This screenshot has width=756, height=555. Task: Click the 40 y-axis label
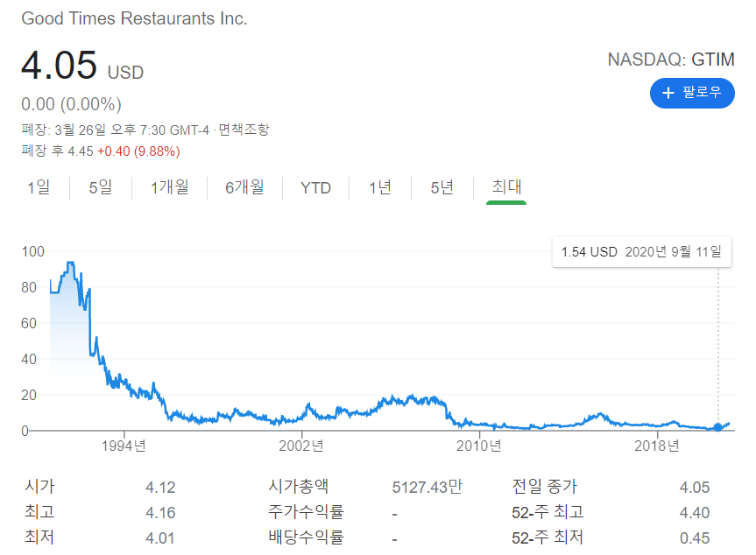(x=29, y=360)
